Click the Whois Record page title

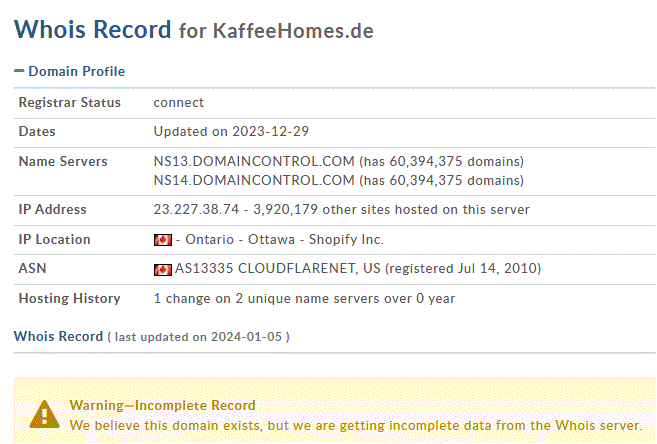point(93,29)
